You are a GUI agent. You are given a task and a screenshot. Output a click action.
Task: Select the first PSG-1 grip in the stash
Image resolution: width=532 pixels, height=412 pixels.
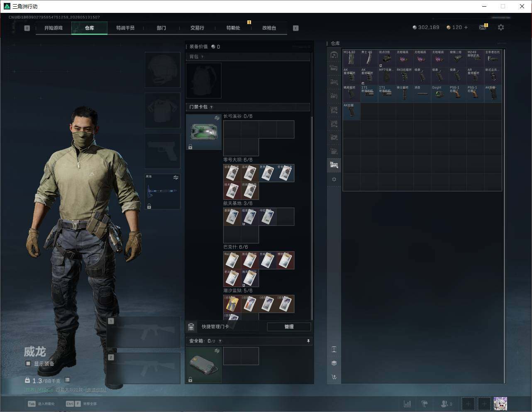(x=457, y=93)
